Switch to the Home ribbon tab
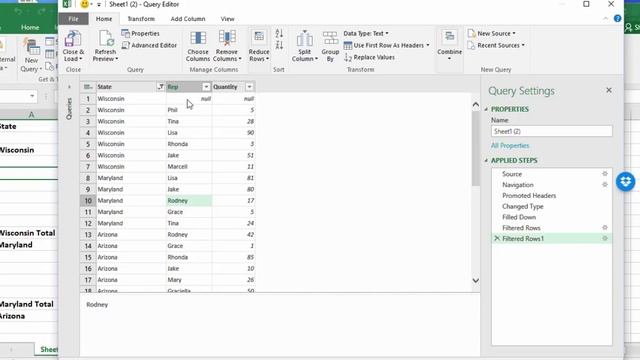The image size is (640, 360). click(104, 19)
